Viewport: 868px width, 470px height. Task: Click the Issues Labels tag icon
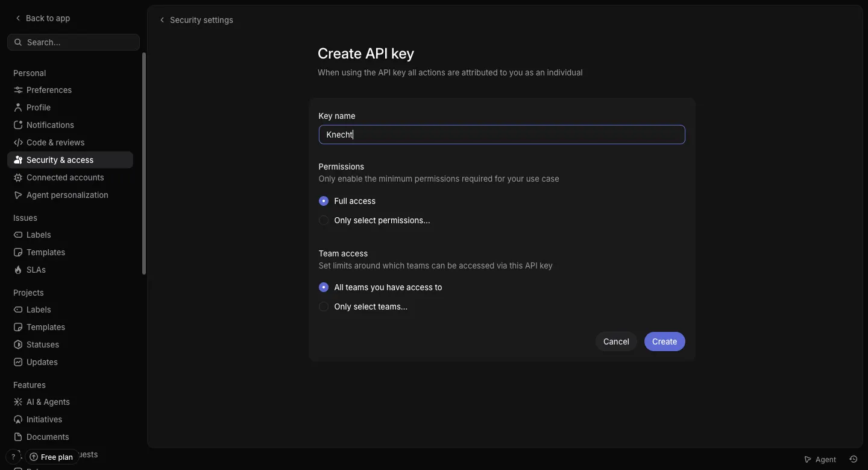(18, 235)
